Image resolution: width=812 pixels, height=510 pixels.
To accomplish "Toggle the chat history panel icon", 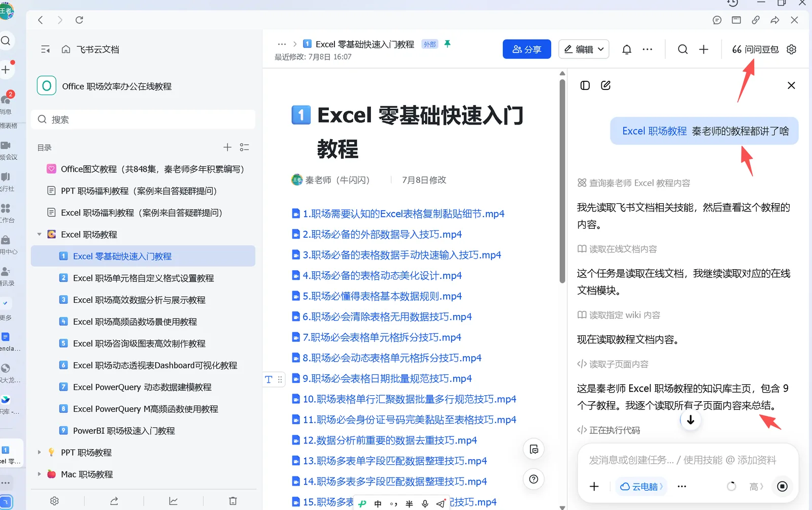I will [x=585, y=85].
